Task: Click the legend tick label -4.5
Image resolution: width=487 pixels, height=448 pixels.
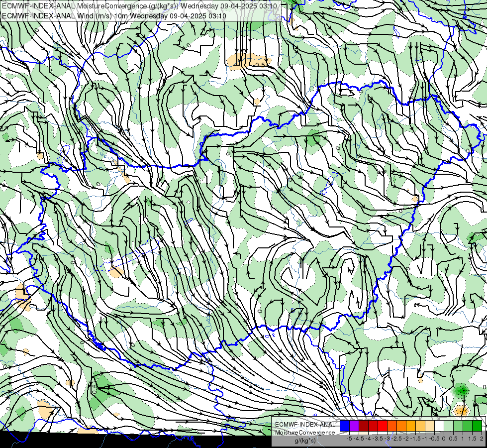Action: (359, 439)
